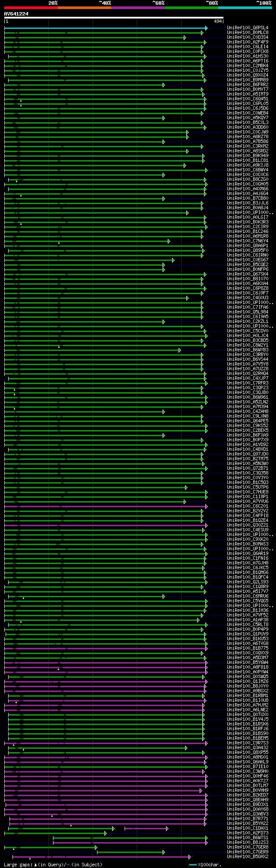Select hit UniRef100_Q97JD0

click(248, 454)
